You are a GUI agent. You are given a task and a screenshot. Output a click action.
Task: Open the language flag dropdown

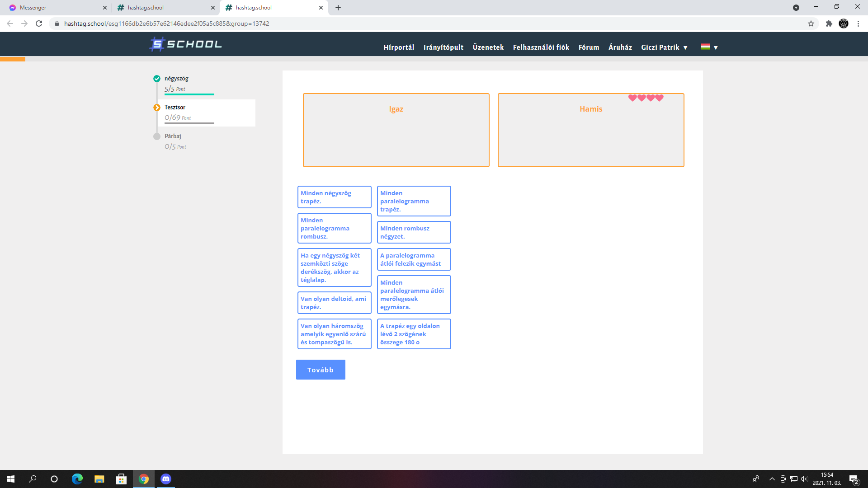[709, 47]
